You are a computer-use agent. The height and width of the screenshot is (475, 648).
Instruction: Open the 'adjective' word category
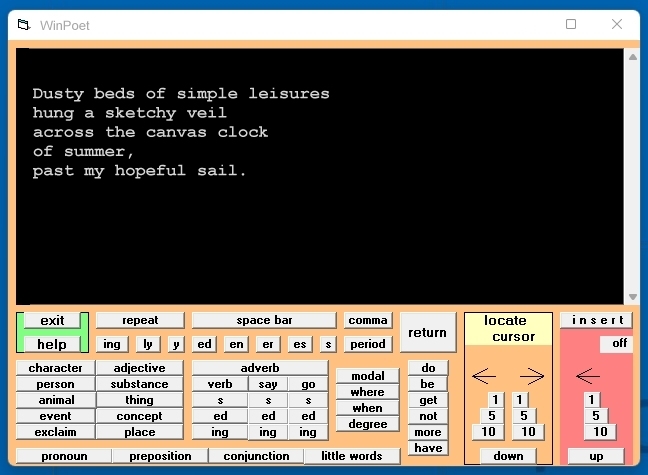(140, 368)
